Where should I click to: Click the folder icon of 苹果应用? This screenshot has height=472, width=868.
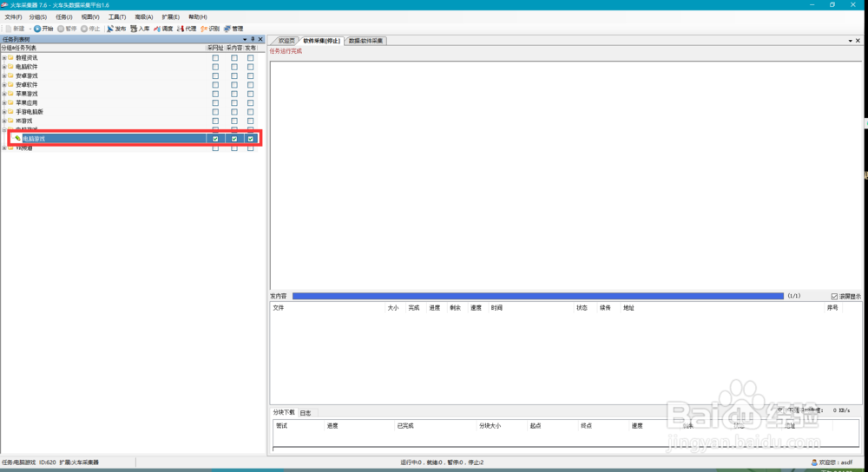(10, 102)
